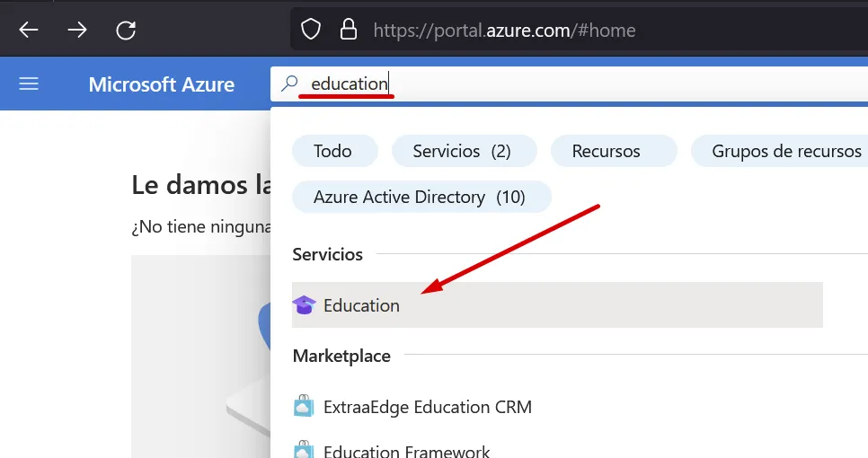Click the graduation cap Education icon

[x=305, y=305]
